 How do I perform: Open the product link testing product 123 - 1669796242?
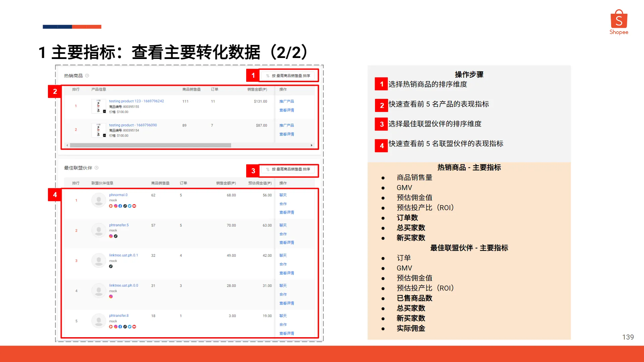coord(136,101)
